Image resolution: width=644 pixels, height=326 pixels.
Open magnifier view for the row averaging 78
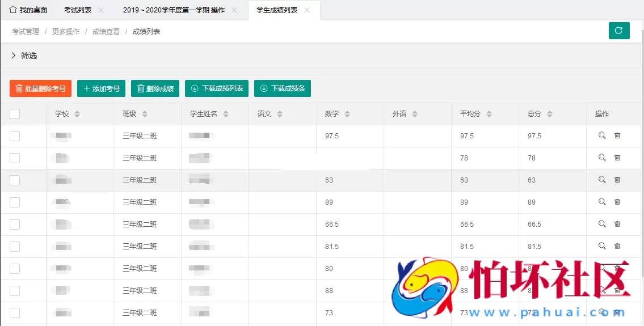(601, 158)
